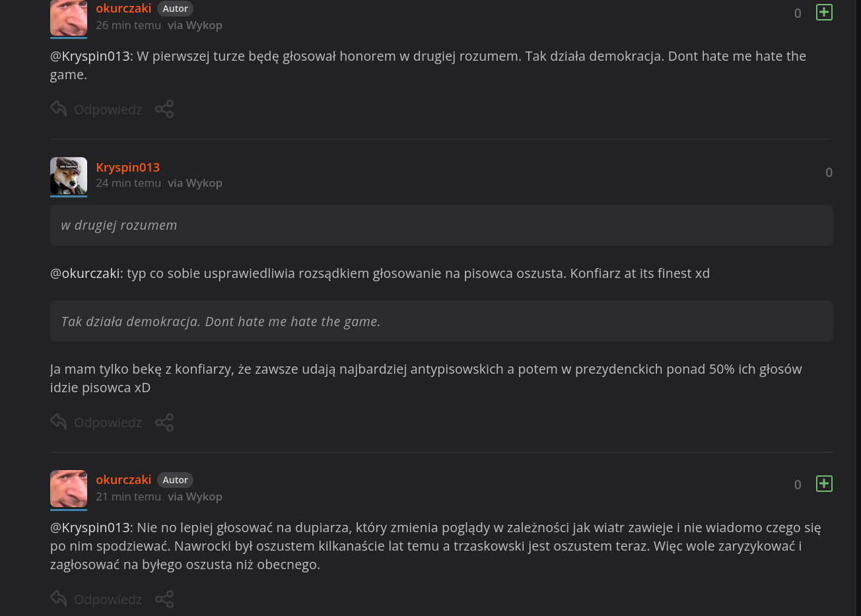Click the @okurczaki mention in Kryspin013's comment

pos(85,273)
